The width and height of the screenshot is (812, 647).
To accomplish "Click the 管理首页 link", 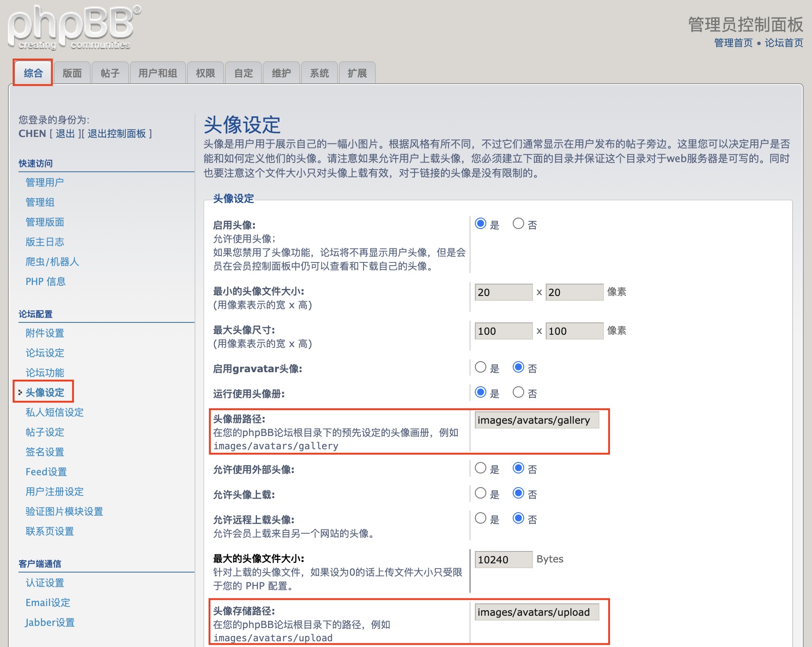I will click(x=733, y=43).
